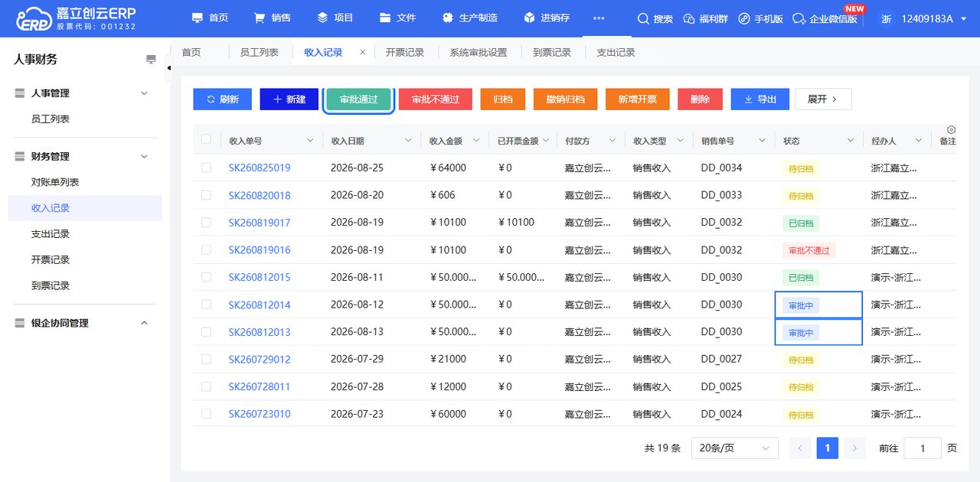Check the row for SK260819016

tap(206, 250)
